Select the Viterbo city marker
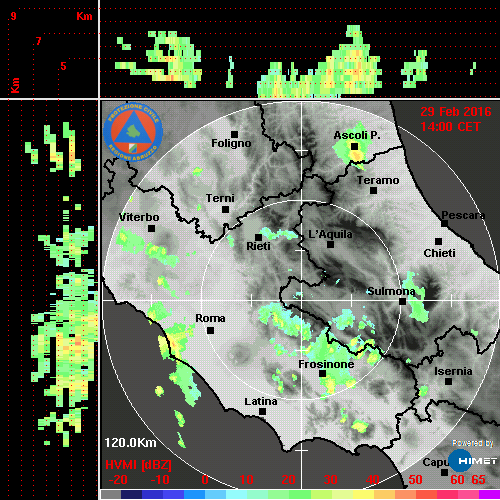Screen dimensions: 500x500 tap(152, 228)
